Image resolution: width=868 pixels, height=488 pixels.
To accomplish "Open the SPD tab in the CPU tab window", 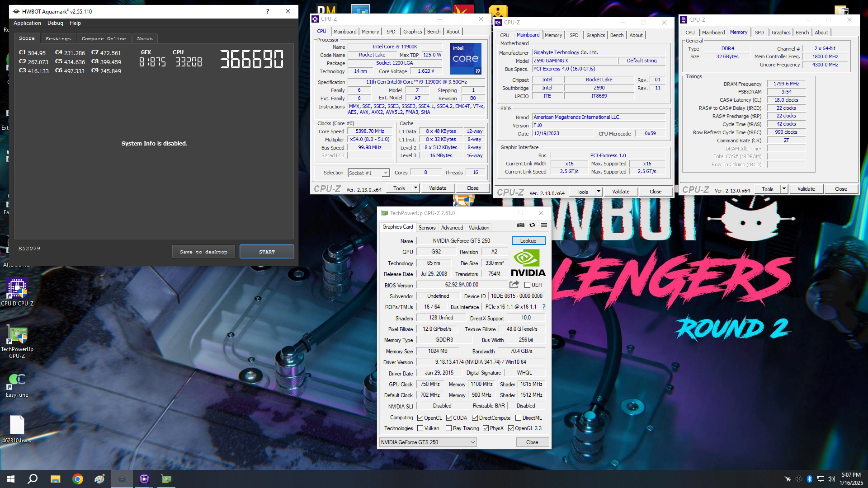I will [391, 32].
